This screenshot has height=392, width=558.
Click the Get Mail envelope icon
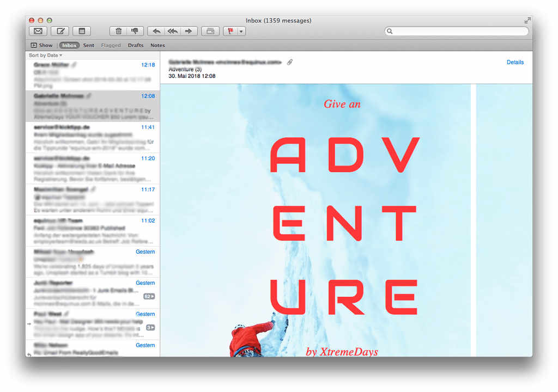pyautogui.click(x=38, y=31)
